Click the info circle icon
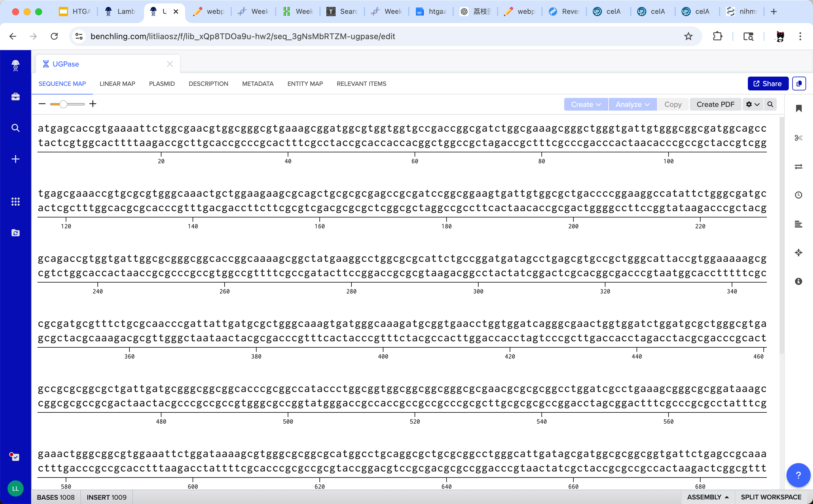 [798, 281]
